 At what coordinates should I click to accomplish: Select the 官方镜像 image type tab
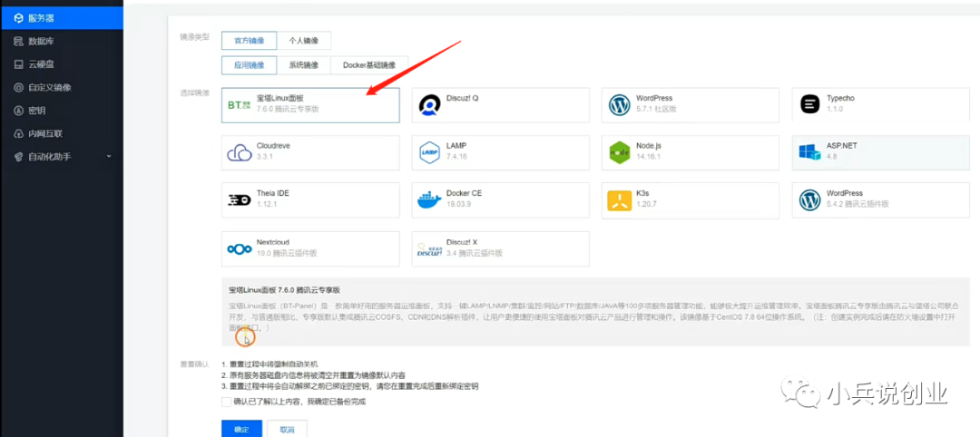249,41
